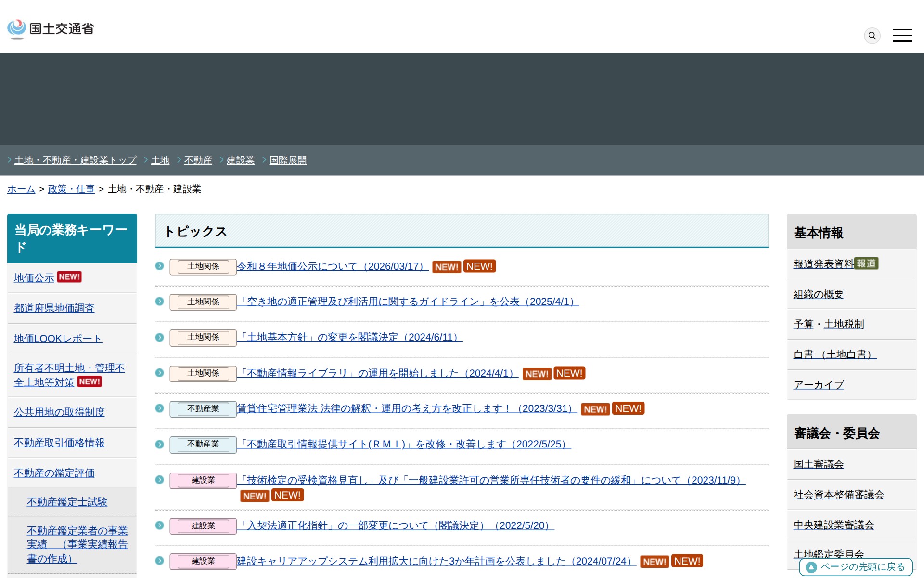924x578 pixels.
Task: Open the 政策・仕事 breadcrumb link
Action: [x=71, y=189]
